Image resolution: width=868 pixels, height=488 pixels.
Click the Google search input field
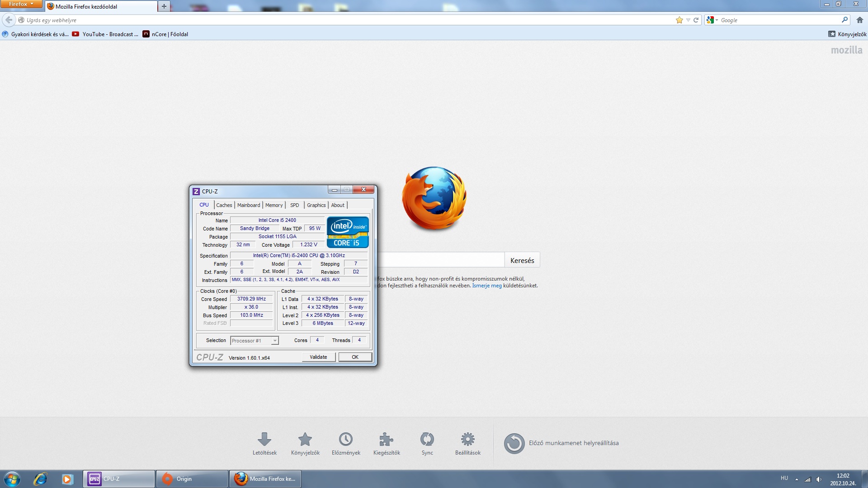(x=780, y=20)
